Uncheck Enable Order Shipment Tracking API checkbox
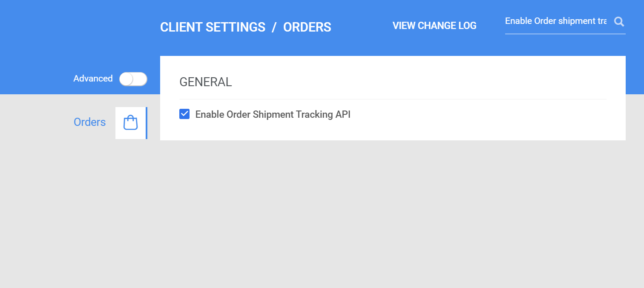Viewport: 644px width, 288px height. [184, 114]
